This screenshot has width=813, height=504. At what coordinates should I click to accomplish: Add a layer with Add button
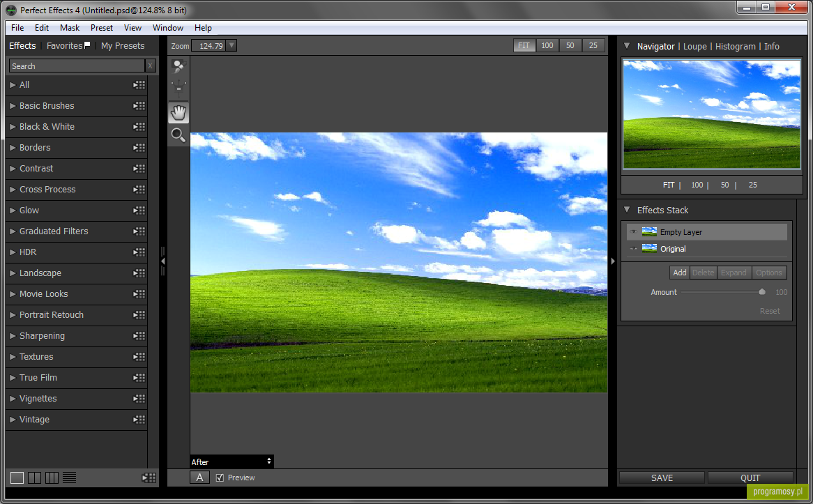click(x=679, y=273)
